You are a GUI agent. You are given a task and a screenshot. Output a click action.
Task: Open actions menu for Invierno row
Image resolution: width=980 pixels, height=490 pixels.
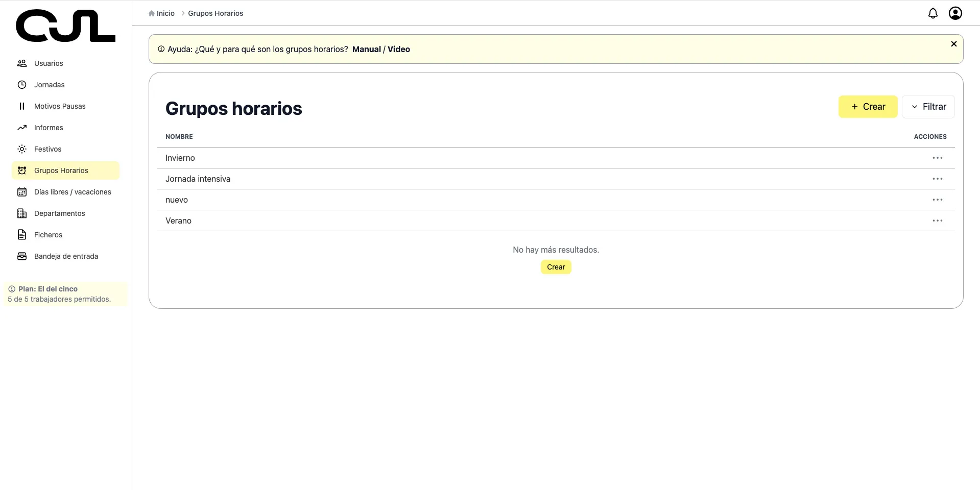coord(937,158)
